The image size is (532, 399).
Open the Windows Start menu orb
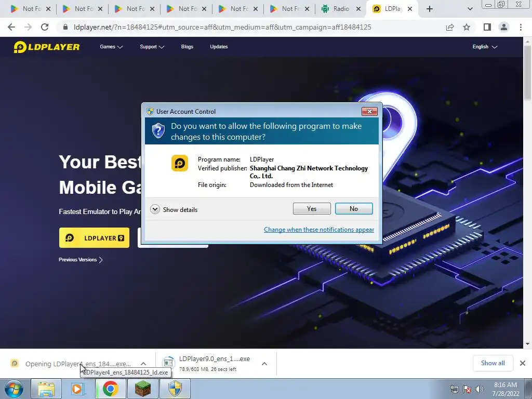14,389
